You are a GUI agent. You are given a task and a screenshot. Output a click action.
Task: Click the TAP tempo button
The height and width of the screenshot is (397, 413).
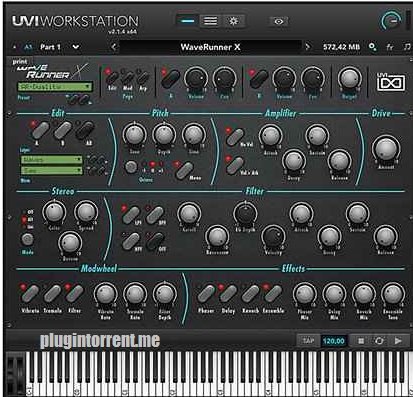pyautogui.click(x=308, y=341)
